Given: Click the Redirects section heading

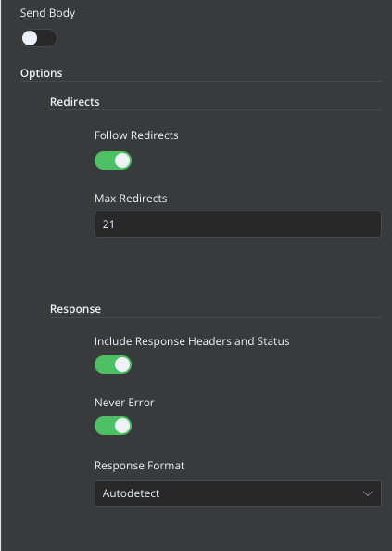Looking at the screenshot, I should [74, 102].
